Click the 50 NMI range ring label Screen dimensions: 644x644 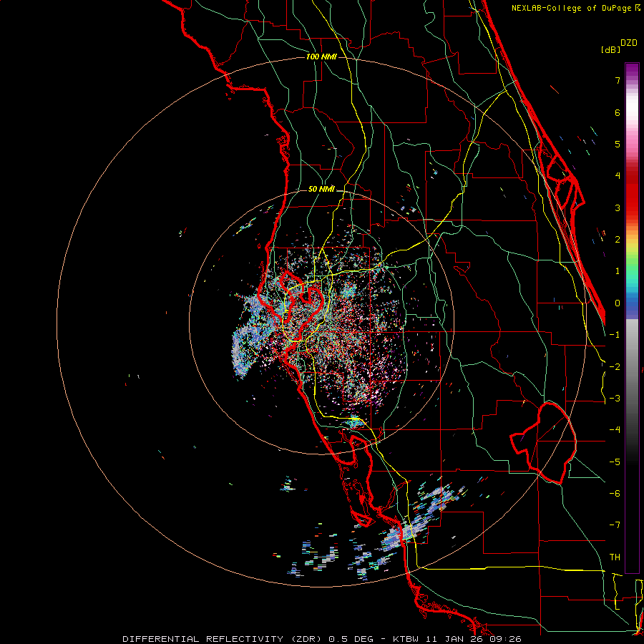(321, 189)
